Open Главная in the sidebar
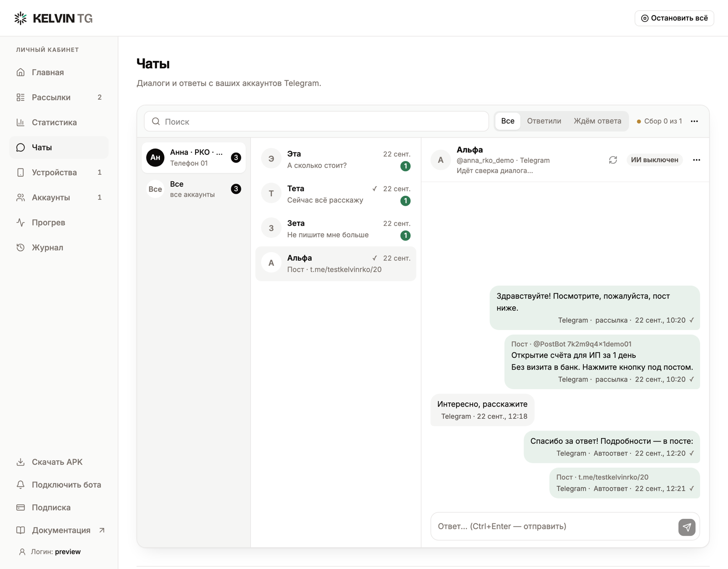 (59, 72)
